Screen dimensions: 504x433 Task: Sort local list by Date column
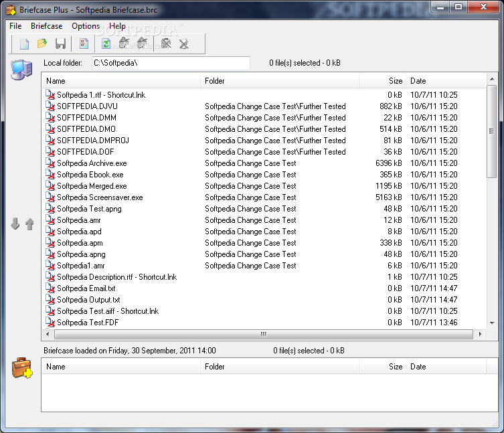tap(446, 81)
